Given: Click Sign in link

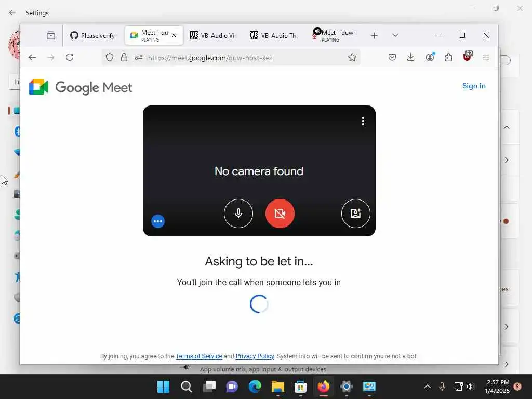Looking at the screenshot, I should [474, 86].
